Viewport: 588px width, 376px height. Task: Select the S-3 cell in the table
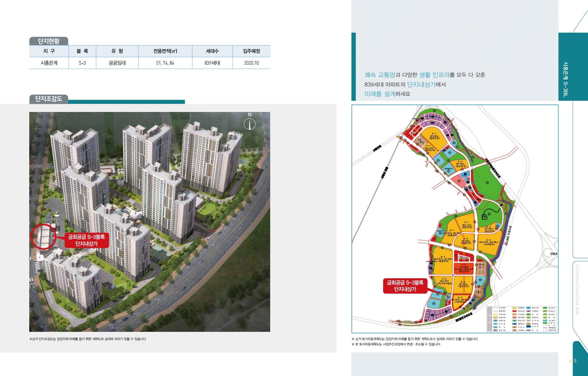click(82, 63)
